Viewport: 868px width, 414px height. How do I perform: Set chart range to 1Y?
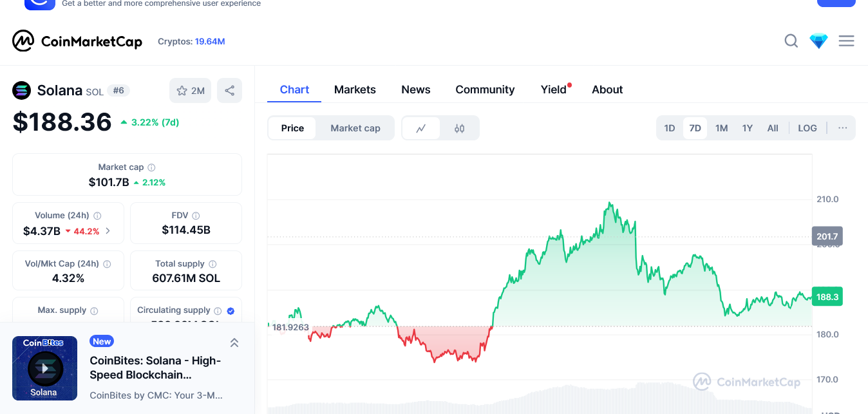[747, 128]
